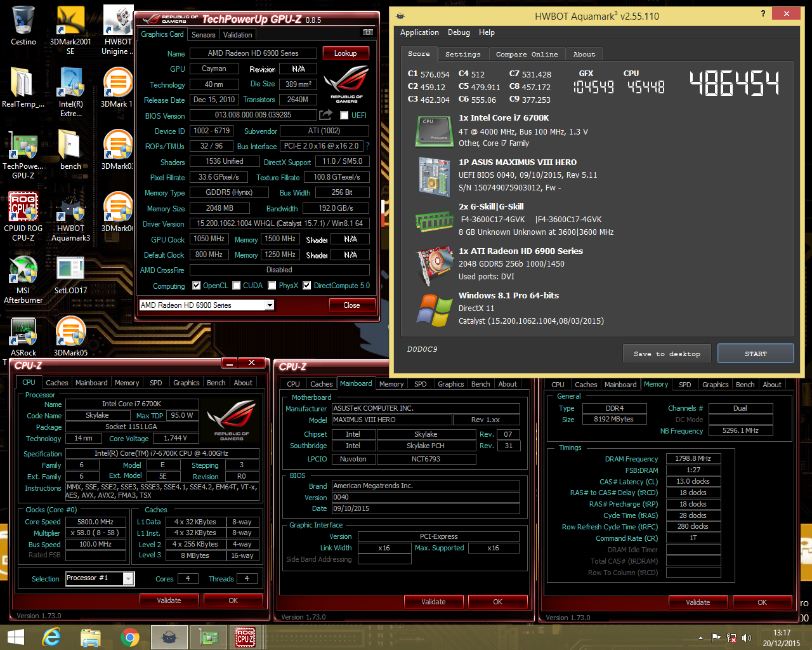Open 3DMark06 desktop shortcut
812x650 pixels.
[117, 212]
